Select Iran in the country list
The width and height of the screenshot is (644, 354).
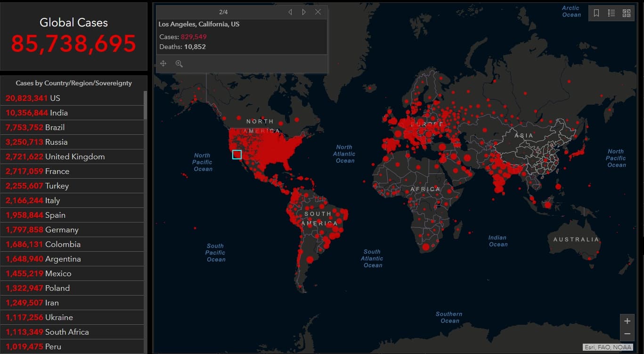point(73,303)
